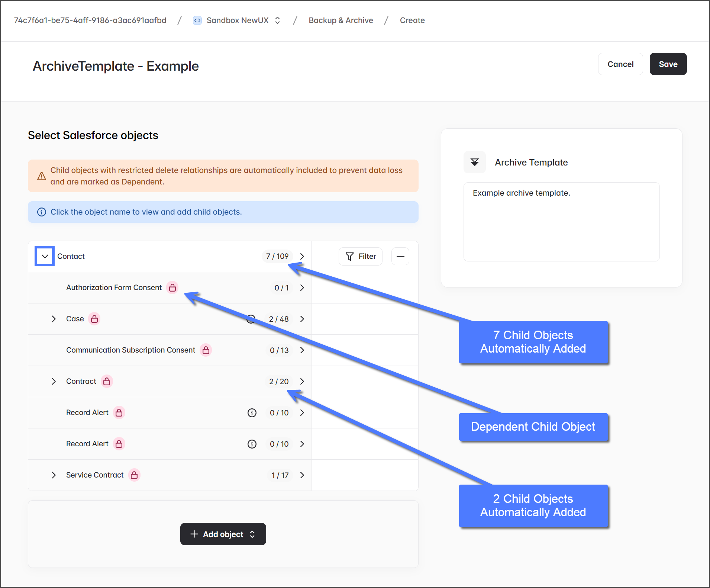Expand the Case child object

[54, 319]
